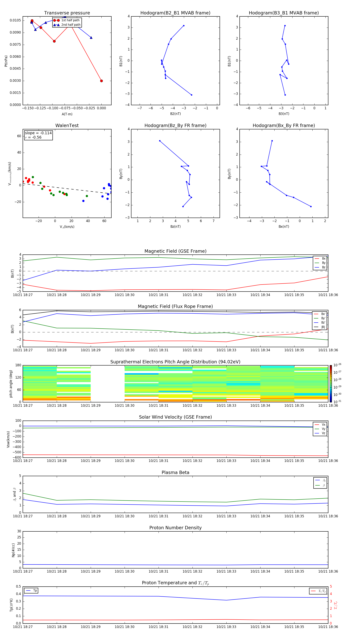This screenshot has height=644, width=351.
Task: Click the 'Hodogram(B3_B1 MVAB frame)' title
Action: (284, 13)
